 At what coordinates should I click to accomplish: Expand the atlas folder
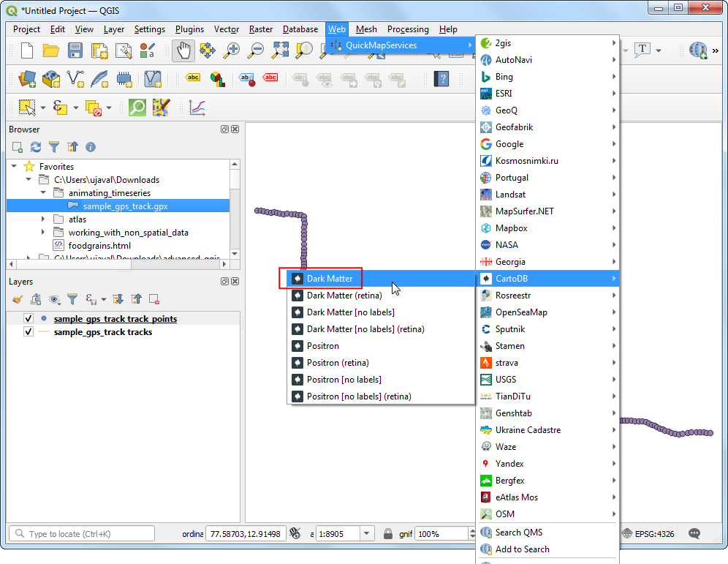[43, 219]
